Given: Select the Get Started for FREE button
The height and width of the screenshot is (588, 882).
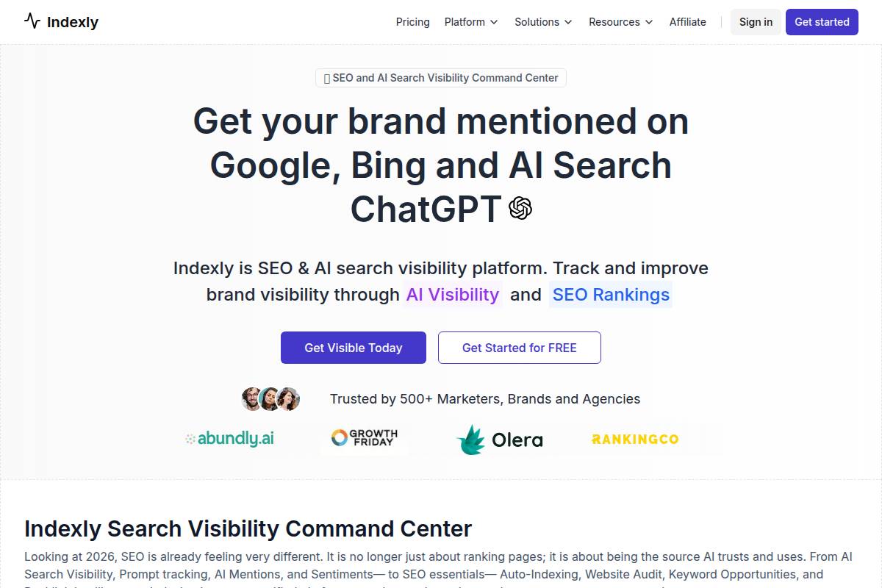Looking at the screenshot, I should [x=520, y=348].
